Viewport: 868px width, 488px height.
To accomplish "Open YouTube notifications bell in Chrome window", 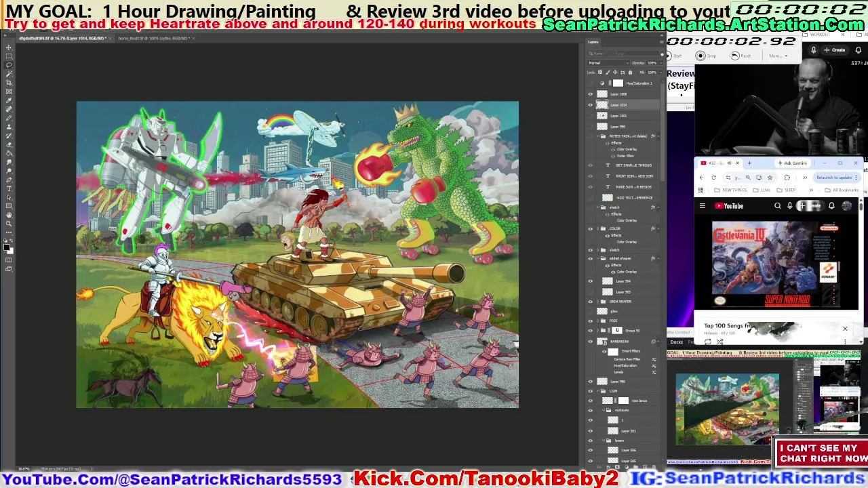I will 831,206.
